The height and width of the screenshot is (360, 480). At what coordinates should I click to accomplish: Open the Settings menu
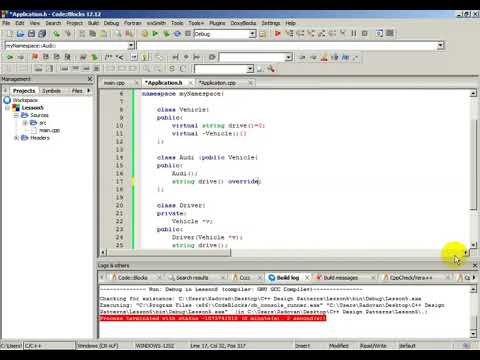click(x=271, y=23)
